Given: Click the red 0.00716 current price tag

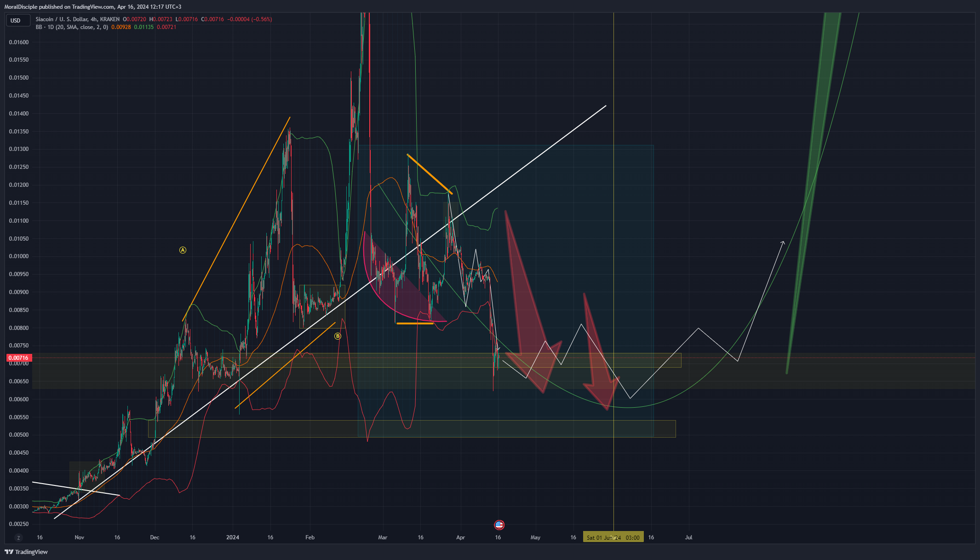Looking at the screenshot, I should pos(19,358).
